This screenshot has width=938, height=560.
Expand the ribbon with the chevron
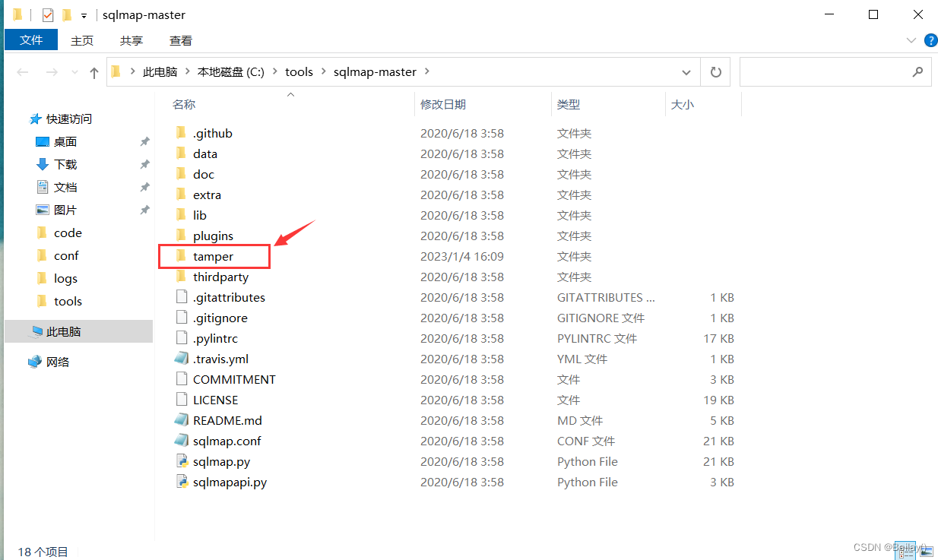click(911, 40)
